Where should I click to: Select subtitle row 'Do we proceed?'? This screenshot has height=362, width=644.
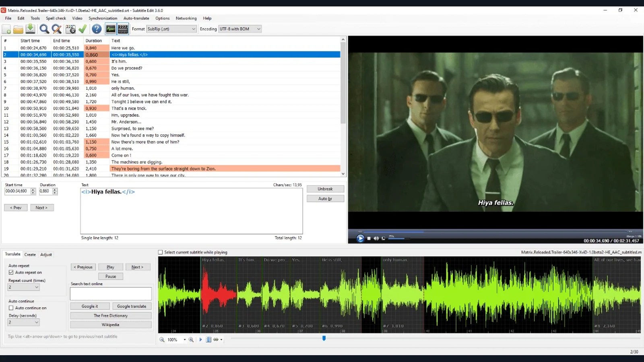[x=171, y=68]
